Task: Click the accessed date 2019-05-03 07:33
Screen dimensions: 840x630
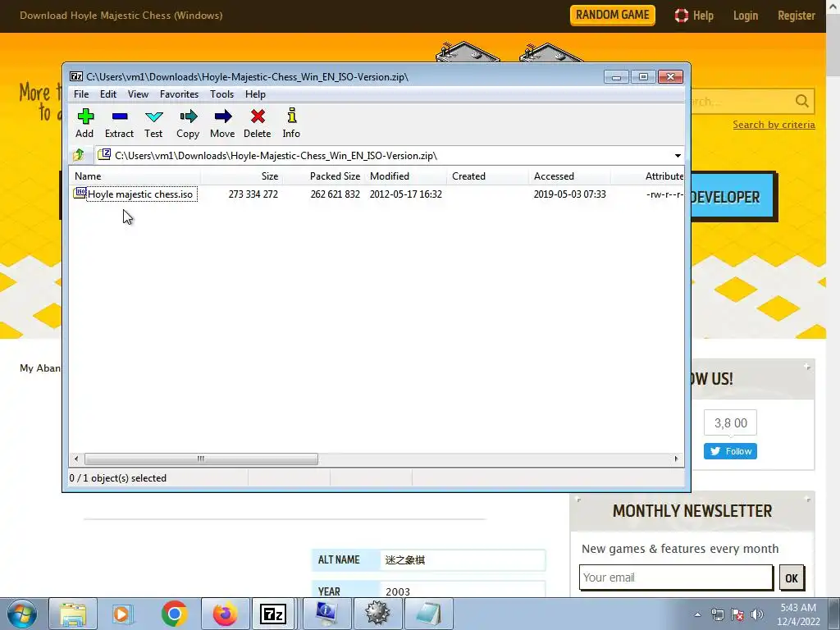Action: (569, 194)
